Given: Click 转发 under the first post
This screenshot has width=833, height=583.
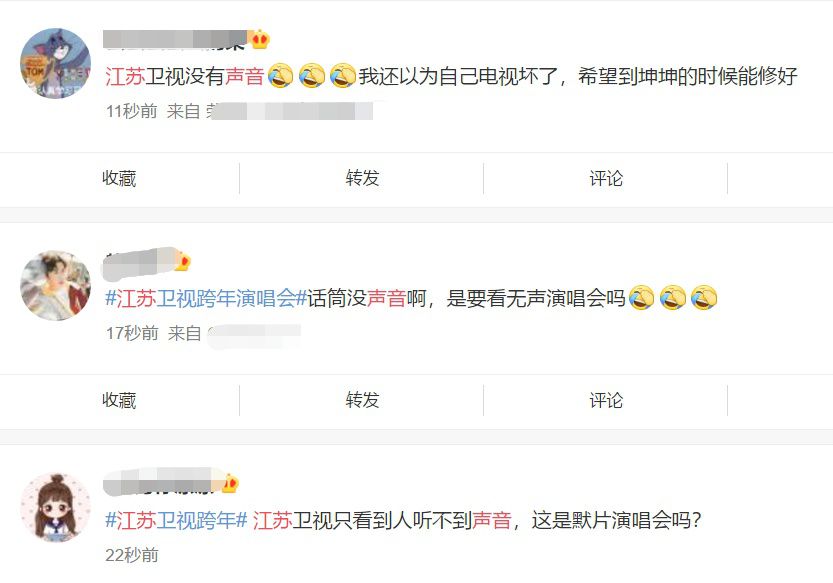Looking at the screenshot, I should pyautogui.click(x=362, y=178).
